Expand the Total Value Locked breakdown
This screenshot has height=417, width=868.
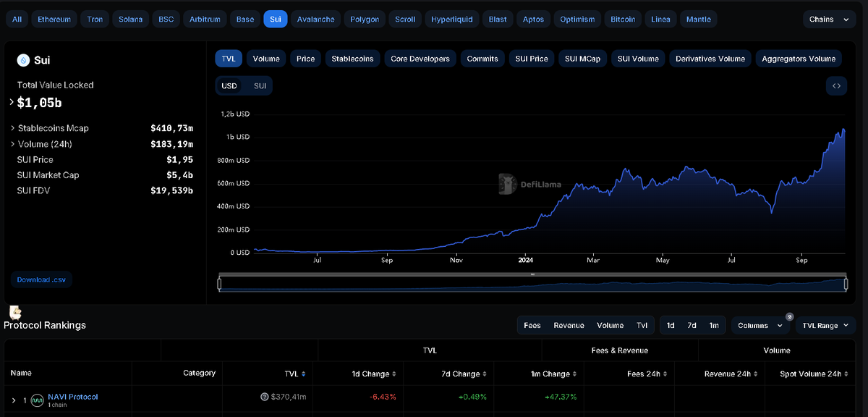click(12, 103)
